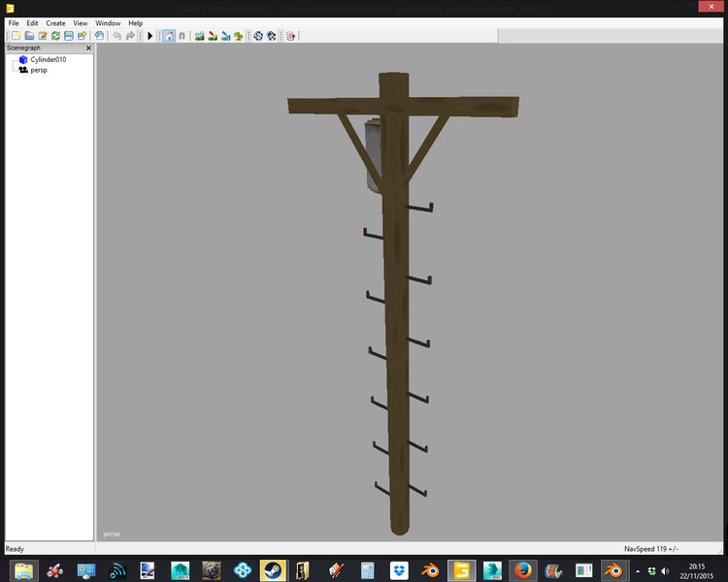Viewport: 728px width, 582px height.
Task: Select Cylinder010 in the Scenegraph
Action: 48,59
